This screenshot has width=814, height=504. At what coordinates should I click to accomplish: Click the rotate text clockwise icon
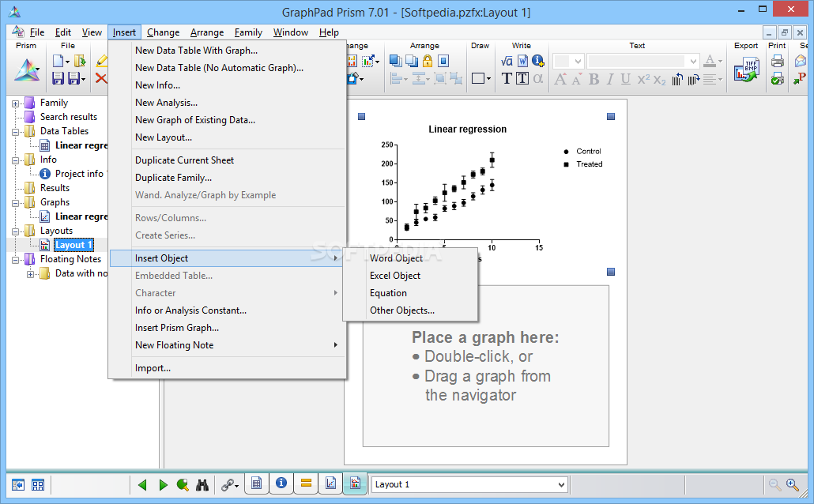[x=694, y=79]
